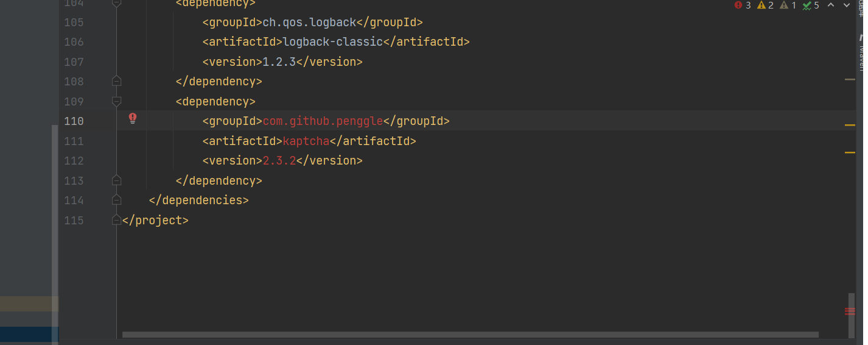Click the red quick-fix bulb on line 110
Image resolution: width=868 pixels, height=345 pixels.
pyautogui.click(x=133, y=119)
